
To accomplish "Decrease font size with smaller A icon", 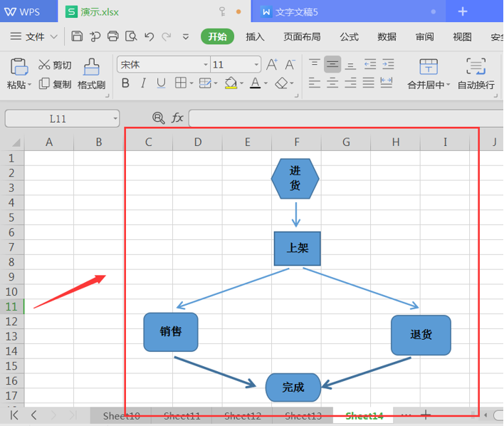I will (290, 65).
